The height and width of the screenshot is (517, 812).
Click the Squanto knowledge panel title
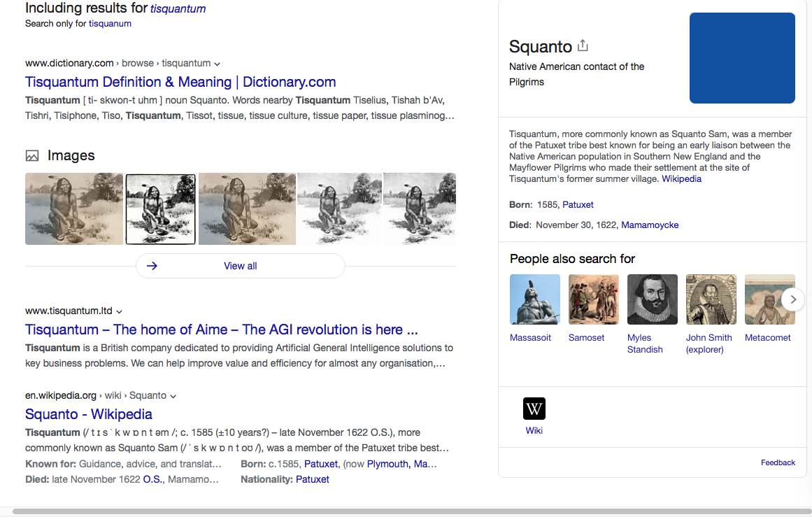540,47
